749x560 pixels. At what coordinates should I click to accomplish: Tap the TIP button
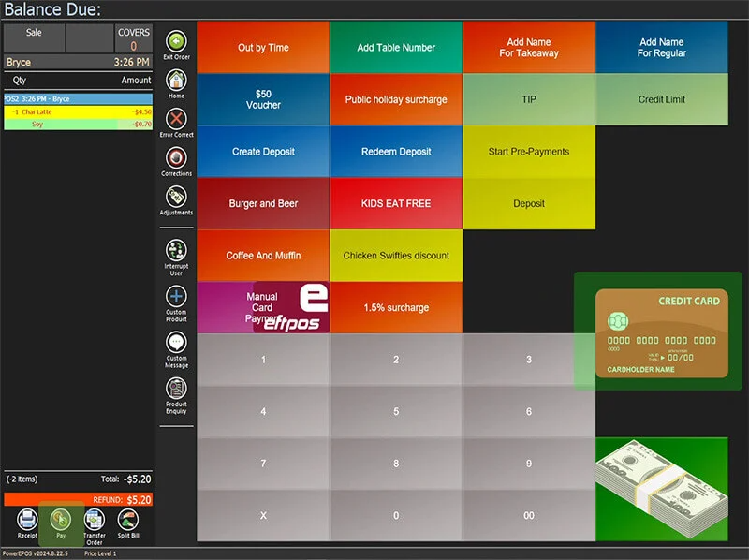pos(529,99)
